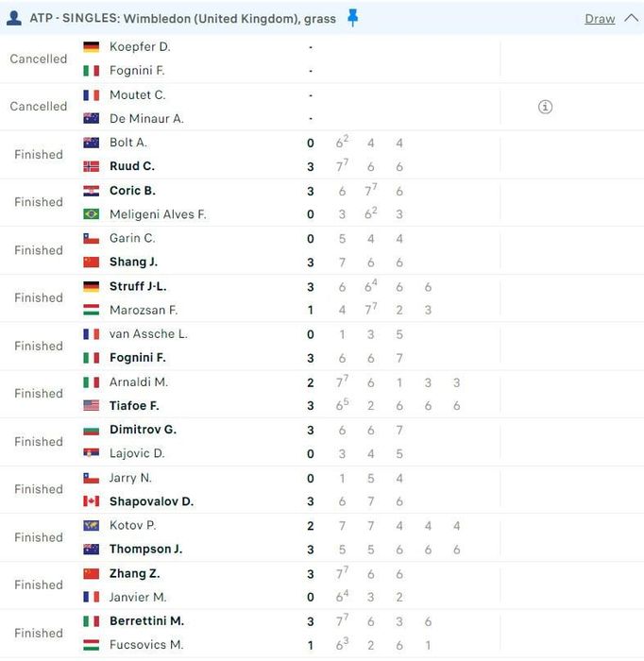Click the Croatia flag beside Coric B.
Image resolution: width=644 pixels, height=661 pixels.
(91, 191)
